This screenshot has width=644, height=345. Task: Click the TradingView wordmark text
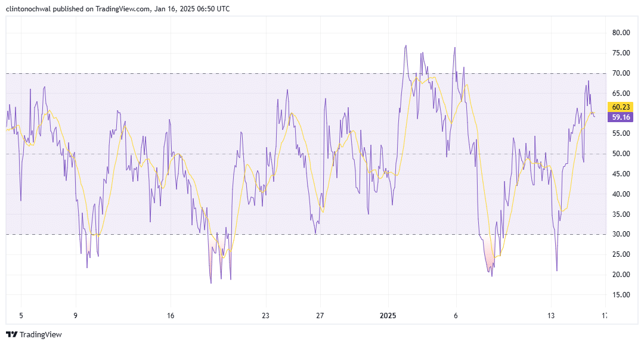(41, 335)
